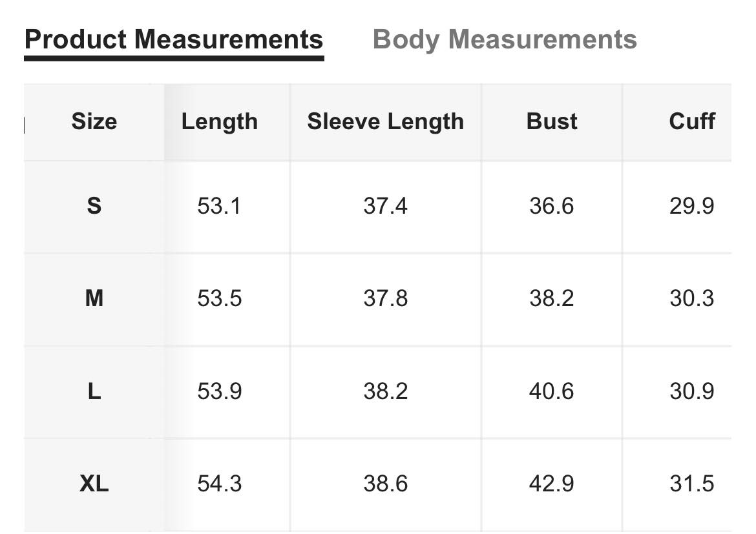The image size is (756, 534).
Task: Click the 30.3 cuff value for M
Action: click(692, 298)
